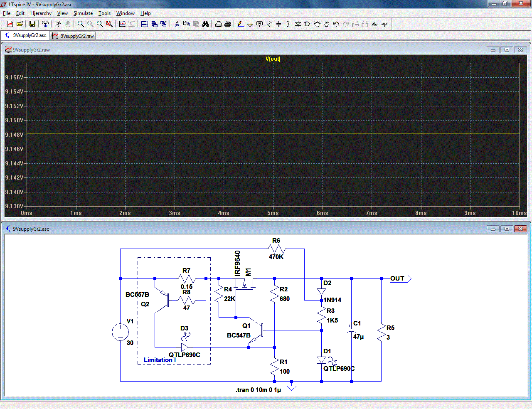This screenshot has height=409, width=532.
Task: Click the Run simulation icon
Action: point(58,24)
